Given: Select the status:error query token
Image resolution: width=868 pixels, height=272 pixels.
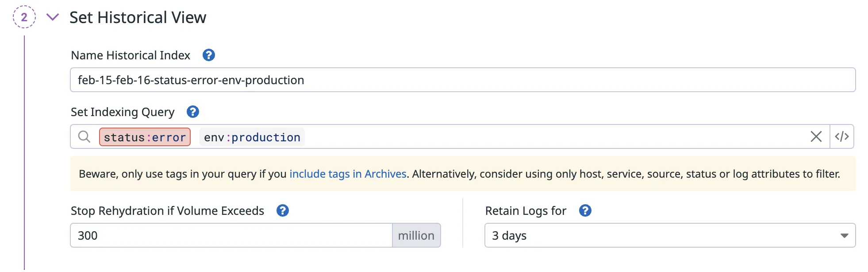Looking at the screenshot, I should point(145,137).
